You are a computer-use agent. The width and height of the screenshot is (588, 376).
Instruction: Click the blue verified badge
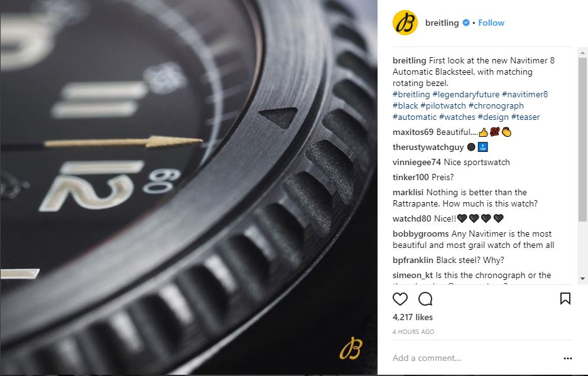(465, 23)
